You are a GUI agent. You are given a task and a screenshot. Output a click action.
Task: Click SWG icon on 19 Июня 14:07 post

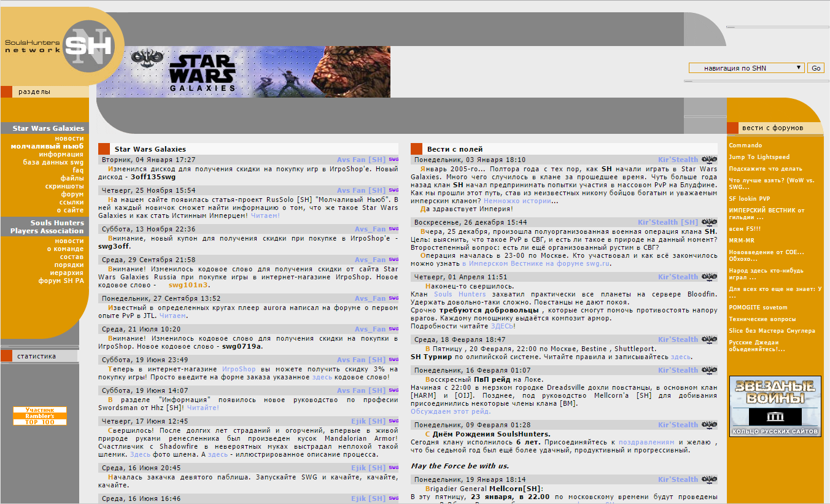pyautogui.click(x=394, y=390)
